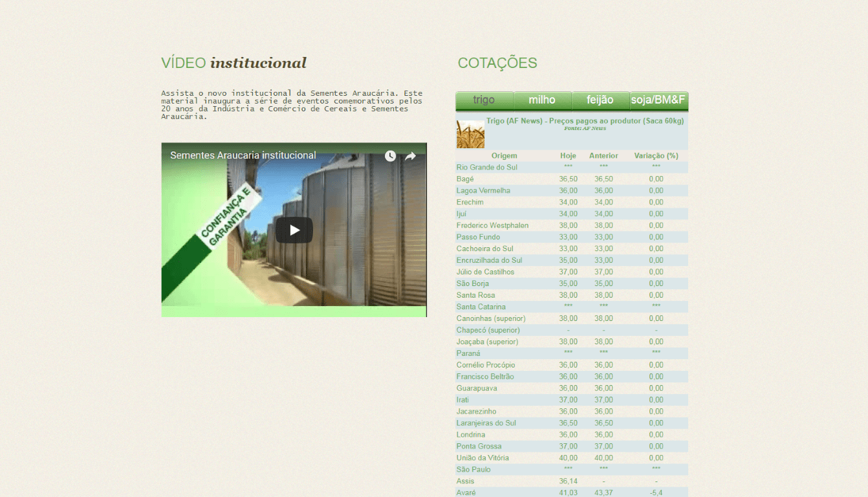
Task: Select the Ponta Grossa row label
Action: 479,447
